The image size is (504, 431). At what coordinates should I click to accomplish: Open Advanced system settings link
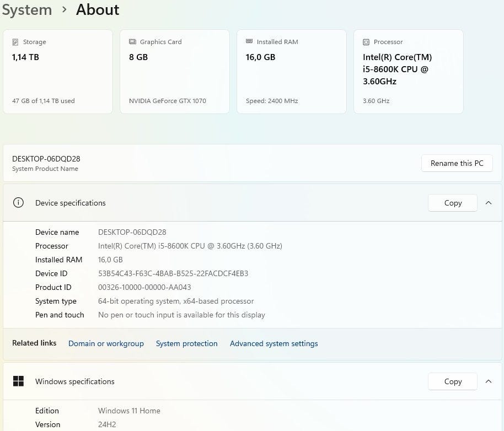[274, 343]
